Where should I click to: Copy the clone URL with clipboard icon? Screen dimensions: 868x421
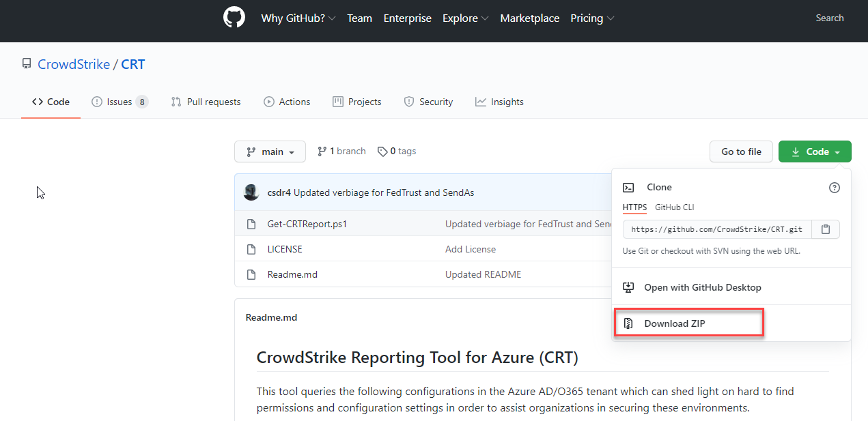tap(826, 229)
